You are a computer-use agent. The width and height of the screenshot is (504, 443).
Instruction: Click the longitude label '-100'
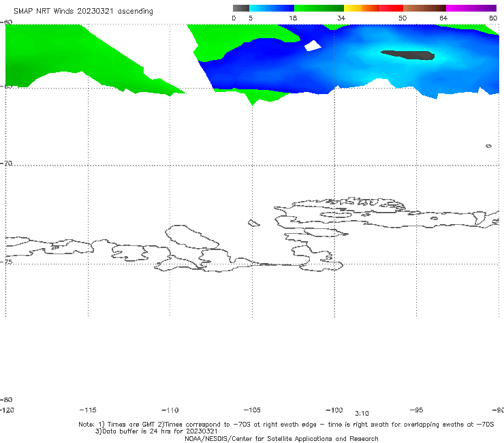point(334,410)
